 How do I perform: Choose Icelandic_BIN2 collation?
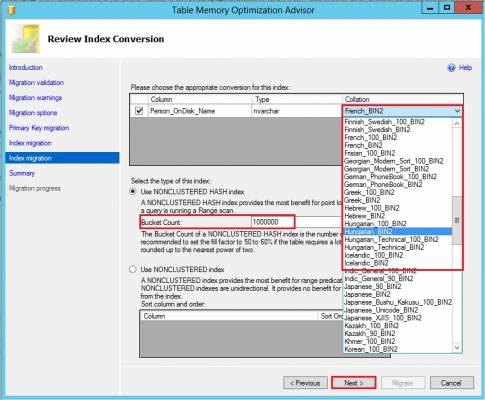click(367, 263)
